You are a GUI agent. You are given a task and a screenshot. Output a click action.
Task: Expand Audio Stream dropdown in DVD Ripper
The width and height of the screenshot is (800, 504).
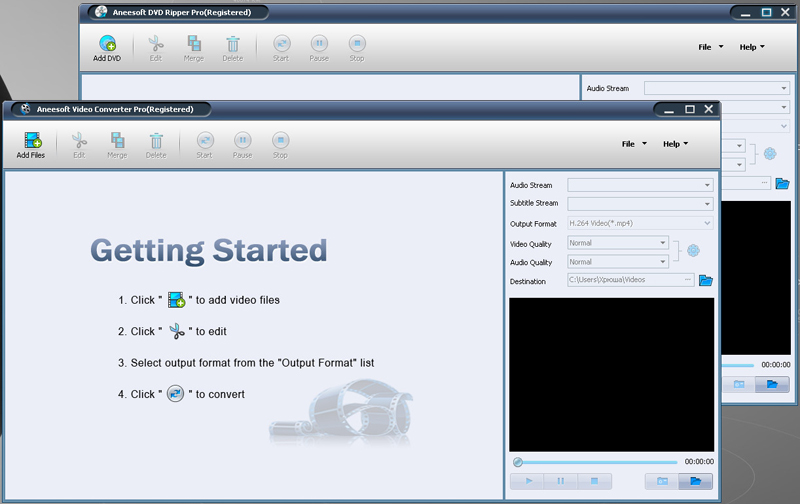click(x=784, y=88)
